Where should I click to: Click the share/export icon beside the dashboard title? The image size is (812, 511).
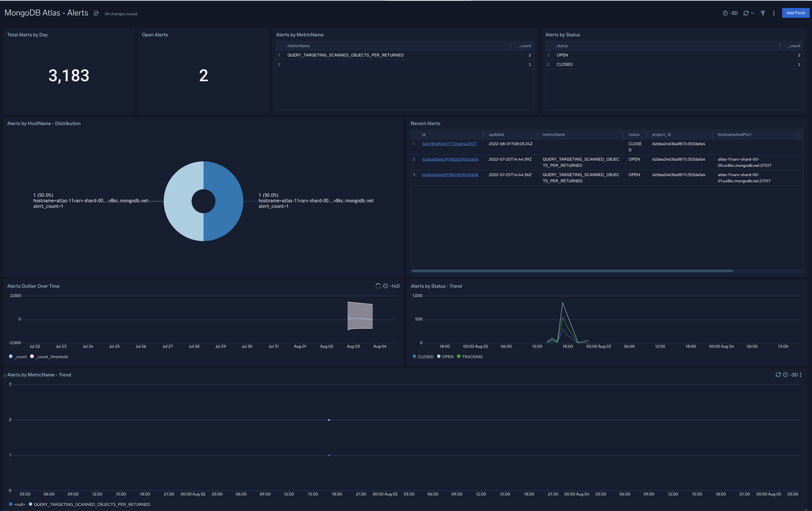pos(96,13)
